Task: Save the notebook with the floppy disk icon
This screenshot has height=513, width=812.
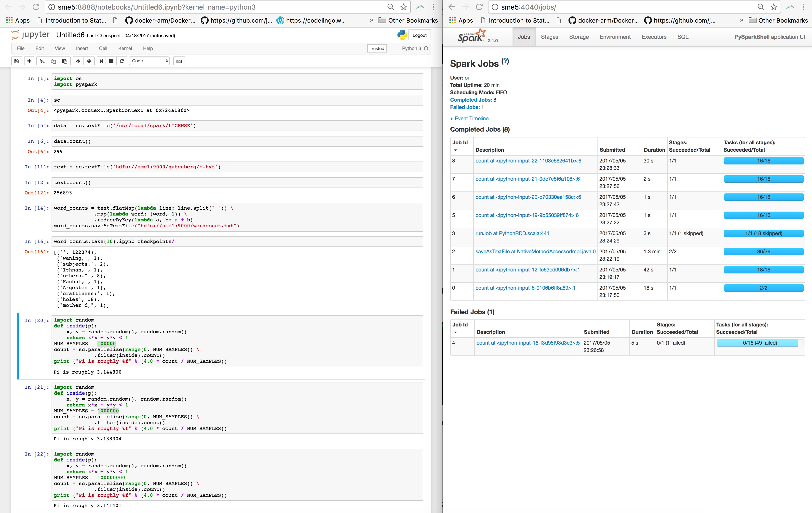Action: click(x=16, y=61)
